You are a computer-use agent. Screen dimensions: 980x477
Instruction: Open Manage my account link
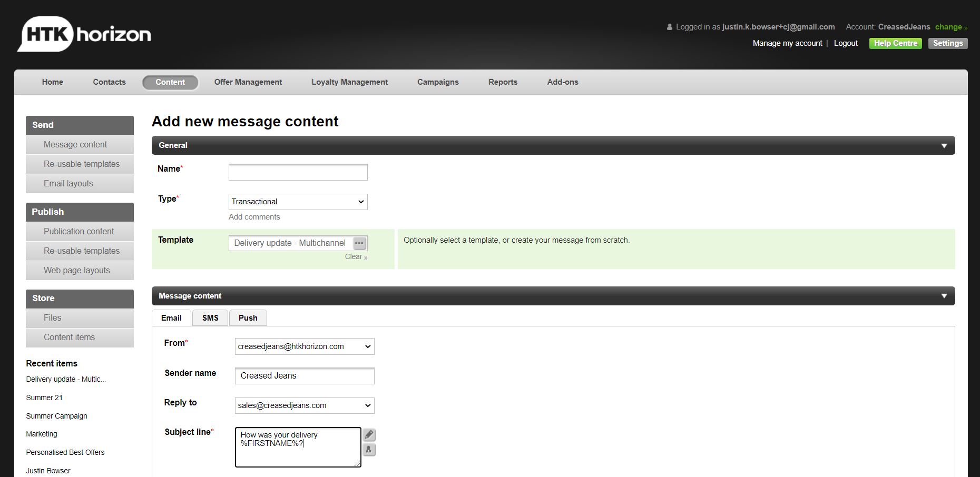[787, 43]
